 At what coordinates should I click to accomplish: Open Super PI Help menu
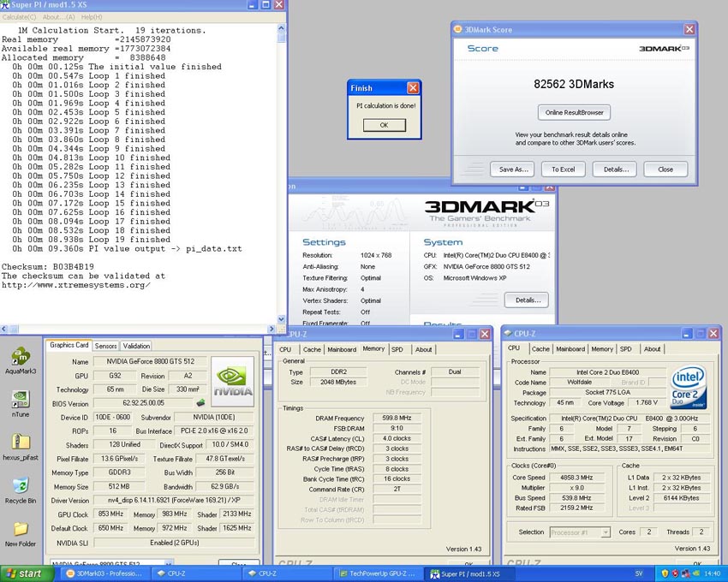pyautogui.click(x=92, y=17)
